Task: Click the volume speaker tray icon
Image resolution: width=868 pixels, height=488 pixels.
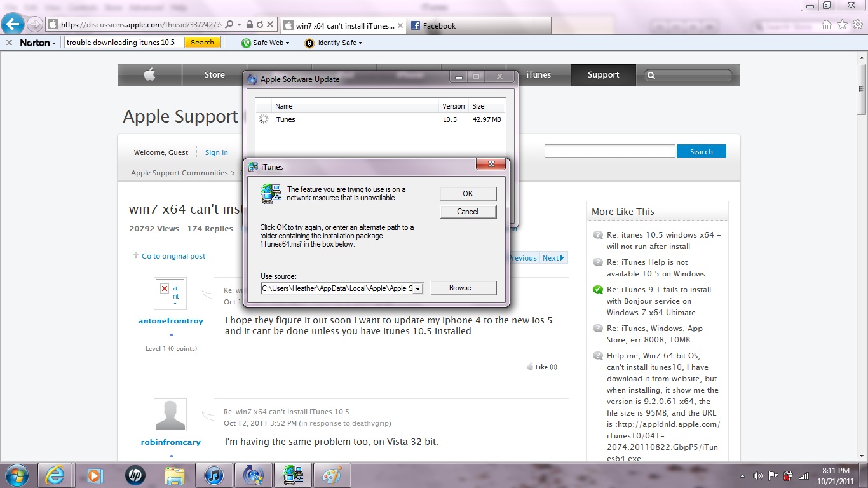Action: pos(758,476)
